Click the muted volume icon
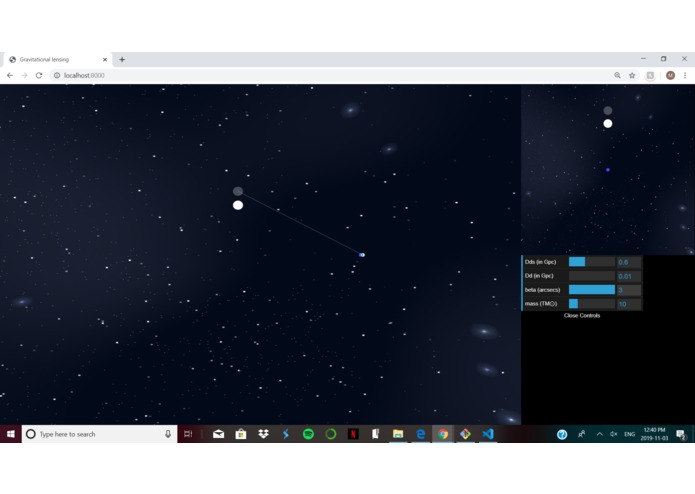This screenshot has height=494, width=695. point(613,434)
